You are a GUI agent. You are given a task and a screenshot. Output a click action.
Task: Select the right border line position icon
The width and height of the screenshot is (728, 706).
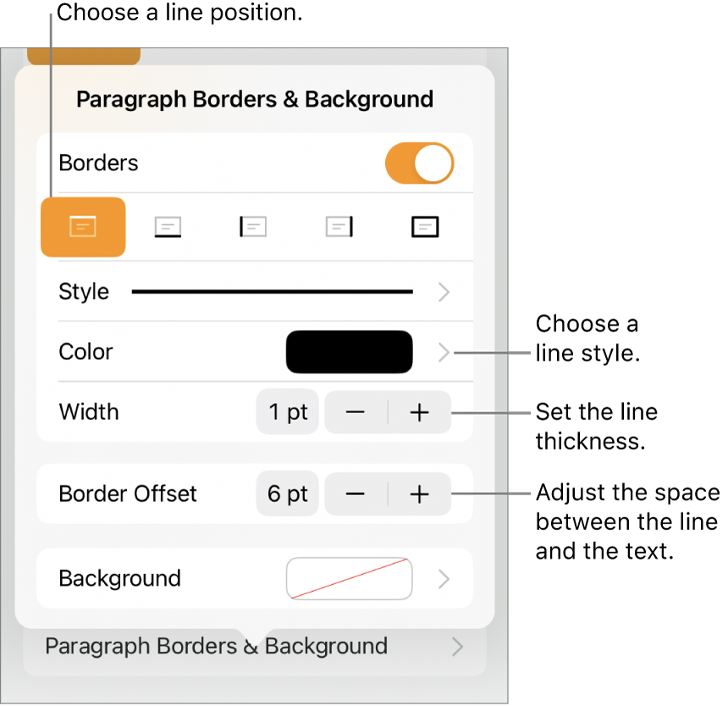[x=339, y=227]
